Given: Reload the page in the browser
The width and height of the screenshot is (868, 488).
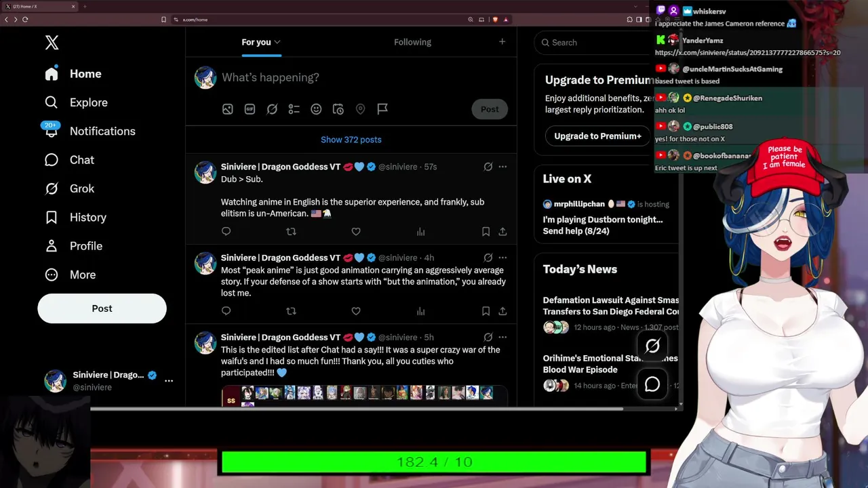Looking at the screenshot, I should pyautogui.click(x=25, y=20).
